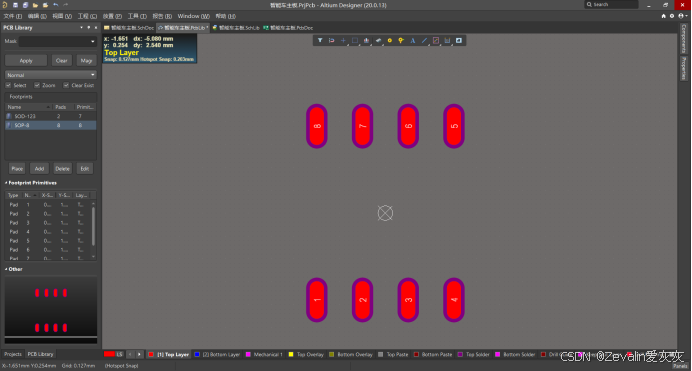This screenshot has height=371, width=692.
Task: Select the Mechanical 1 layer tab
Action: (x=264, y=354)
